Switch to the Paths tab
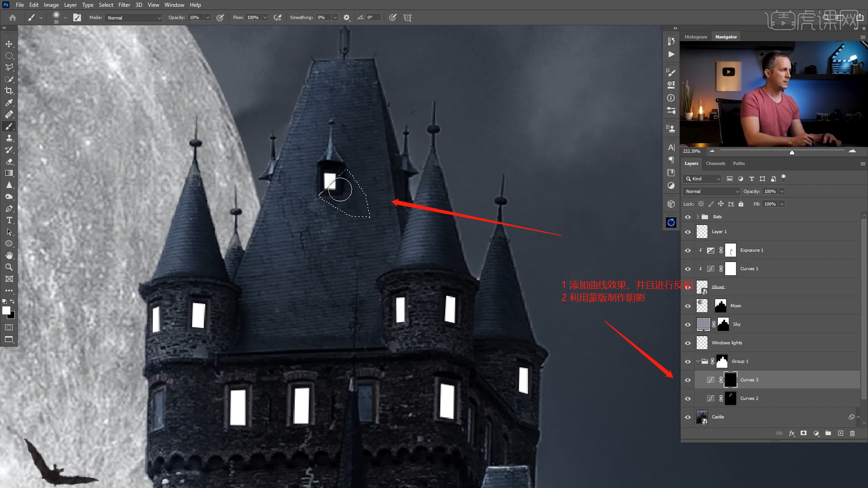 click(739, 164)
